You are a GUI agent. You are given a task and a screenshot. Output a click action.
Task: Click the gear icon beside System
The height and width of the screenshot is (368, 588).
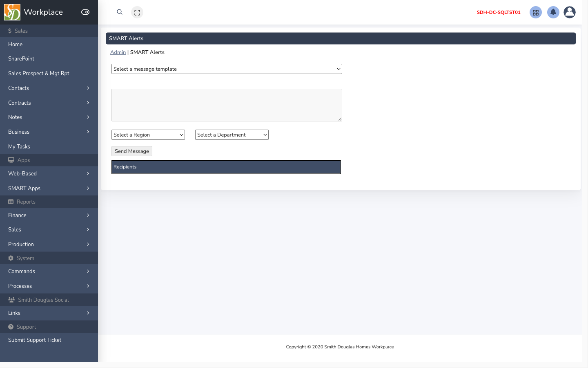[11, 258]
